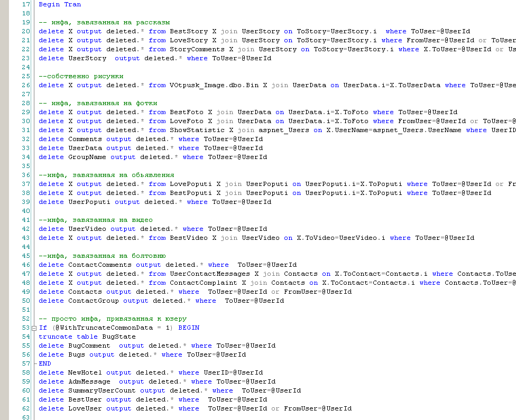Click '@WithTruncateCommonData' on line 53
Image resolution: width=516 pixels, height=420 pixels.
pyautogui.click(x=104, y=328)
